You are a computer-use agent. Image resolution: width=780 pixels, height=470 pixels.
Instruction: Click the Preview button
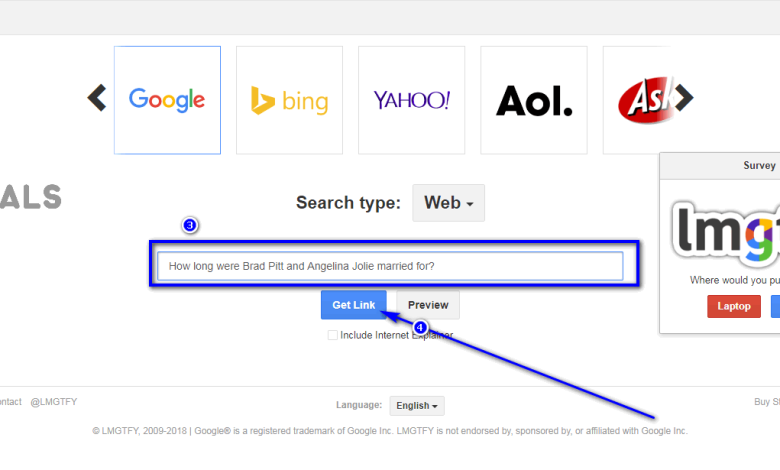pos(428,305)
